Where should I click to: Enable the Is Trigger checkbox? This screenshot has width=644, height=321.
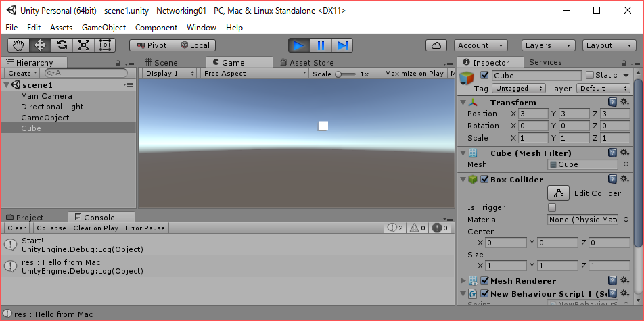click(x=552, y=207)
